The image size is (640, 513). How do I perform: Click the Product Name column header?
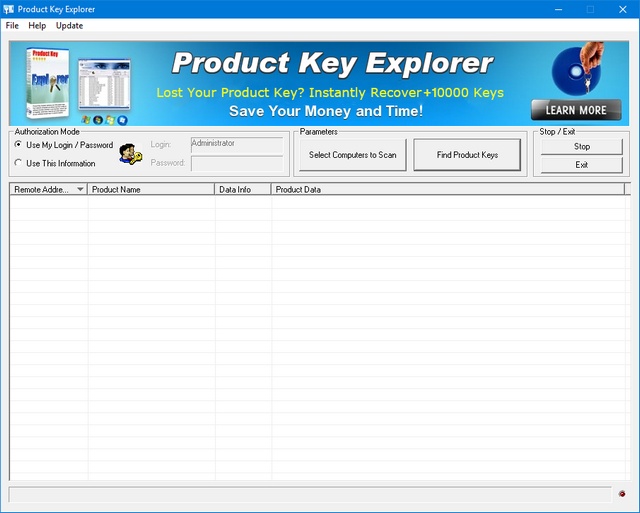click(x=151, y=189)
